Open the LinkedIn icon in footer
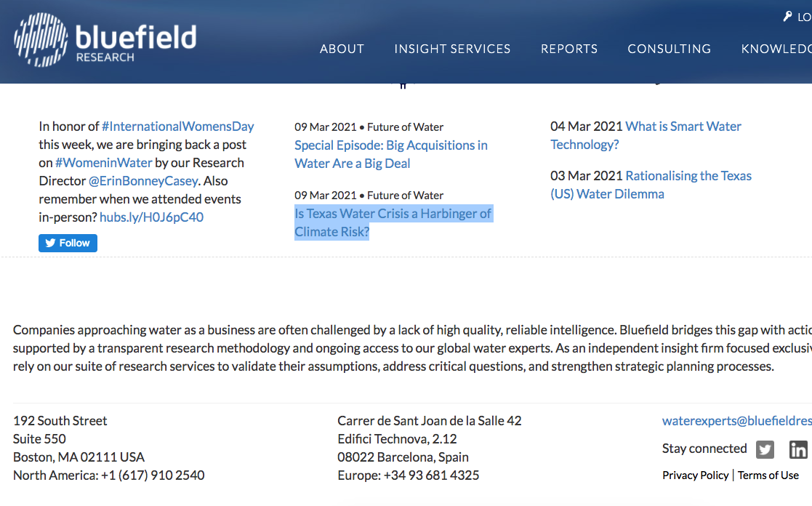The height and width of the screenshot is (506, 812). pos(798,449)
